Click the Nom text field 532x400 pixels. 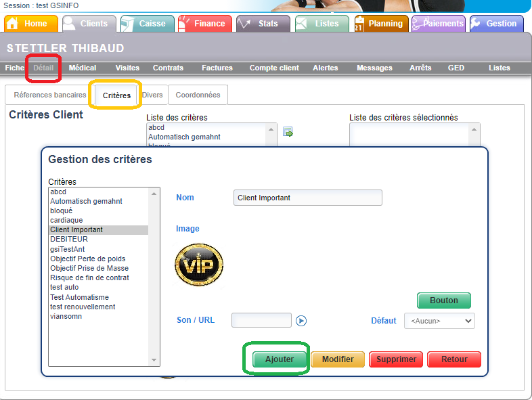coord(307,198)
